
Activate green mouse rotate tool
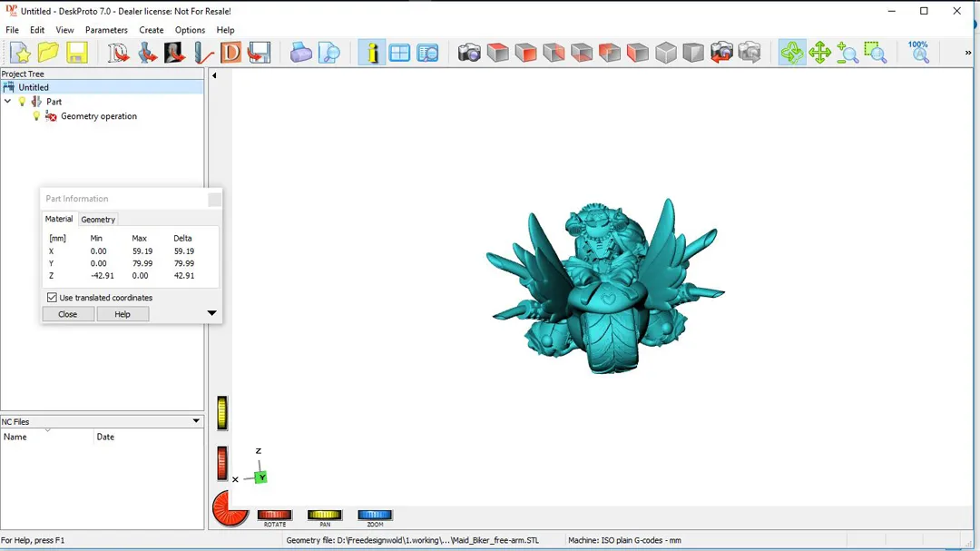792,53
